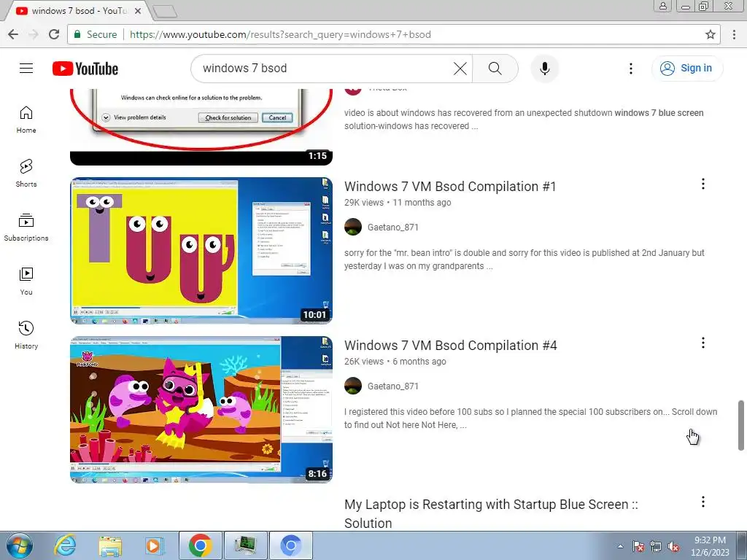The height and width of the screenshot is (560, 747).
Task: Click the taskbar clock showing 9:32 PM
Action: 710,546
